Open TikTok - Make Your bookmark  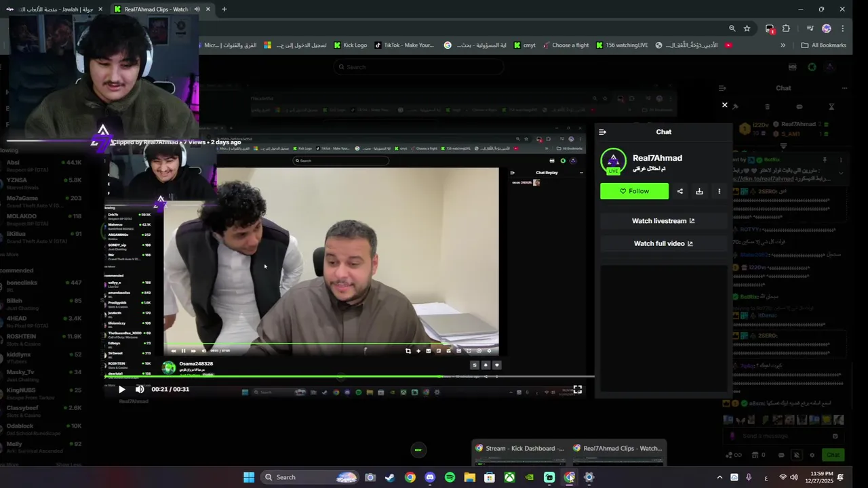pos(404,45)
